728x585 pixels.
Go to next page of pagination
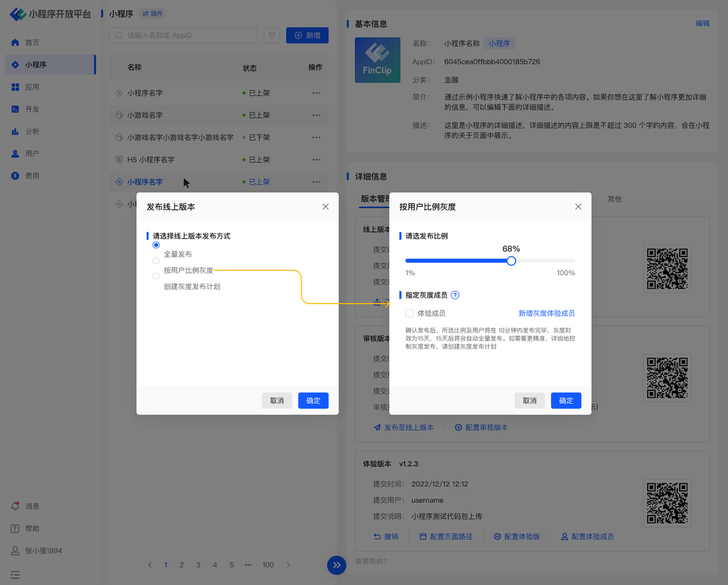[288, 565]
